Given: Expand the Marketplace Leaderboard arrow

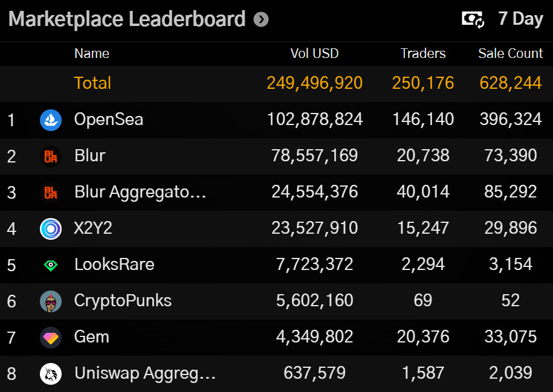Looking at the screenshot, I should (x=261, y=20).
